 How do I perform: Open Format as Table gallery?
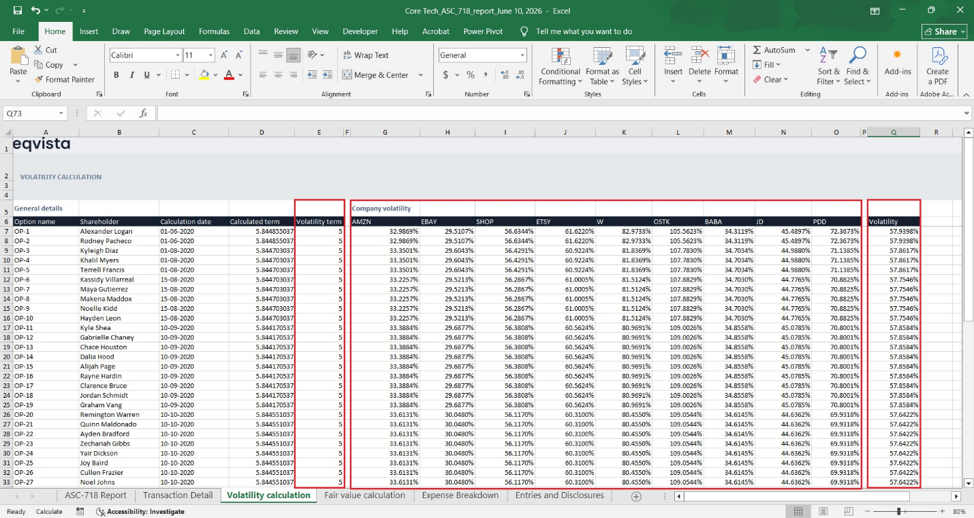(x=602, y=66)
